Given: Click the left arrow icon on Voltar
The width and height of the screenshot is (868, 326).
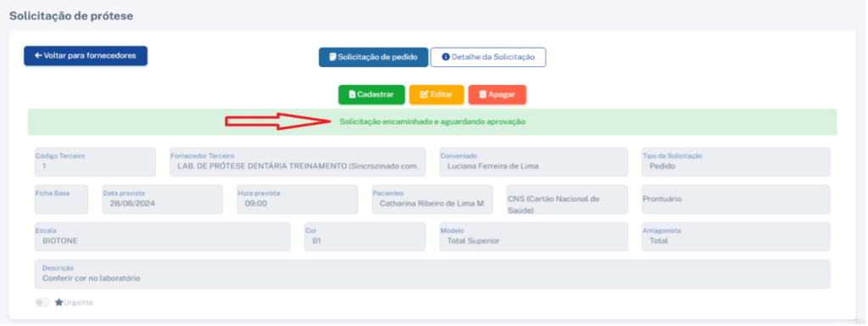Looking at the screenshot, I should 38,55.
